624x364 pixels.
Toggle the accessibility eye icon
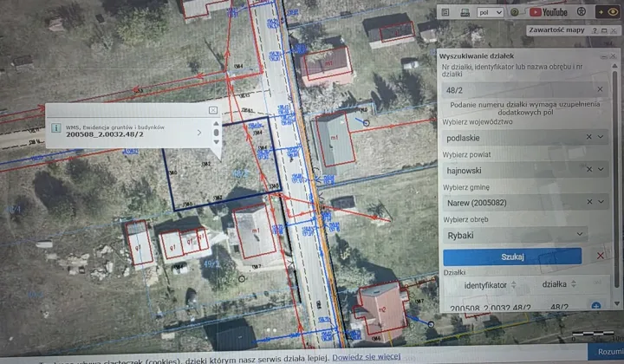(x=614, y=12)
